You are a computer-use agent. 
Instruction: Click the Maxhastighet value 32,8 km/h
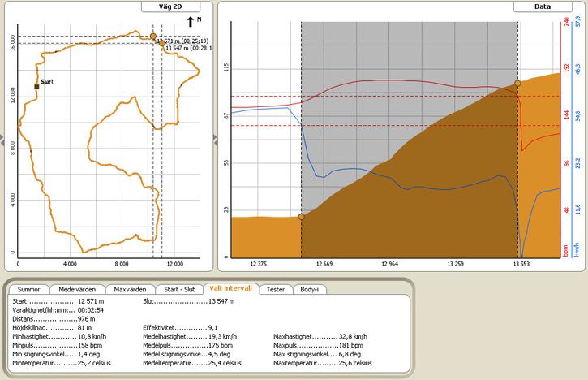[353, 336]
